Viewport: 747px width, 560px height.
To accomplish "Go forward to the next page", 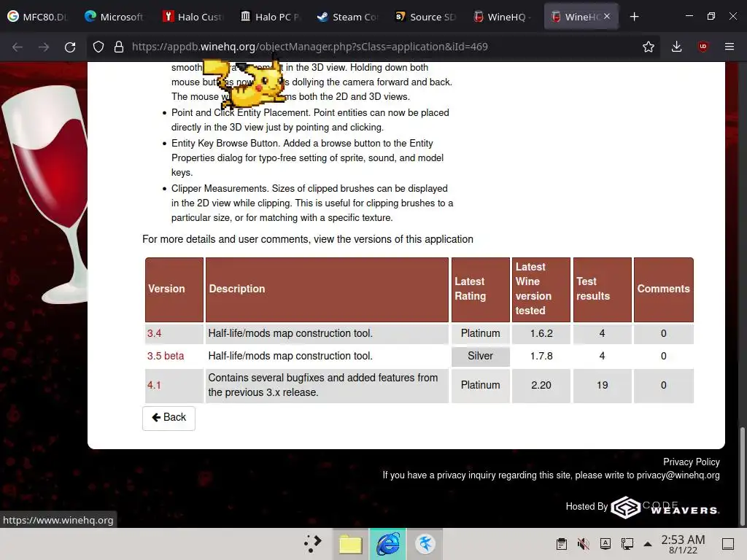I will click(43, 47).
